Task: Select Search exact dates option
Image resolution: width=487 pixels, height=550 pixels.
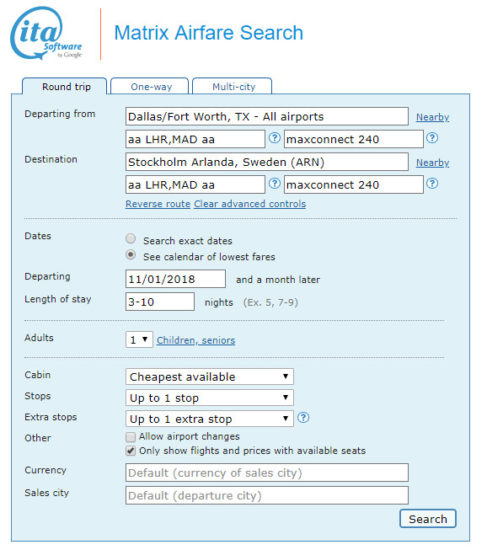Action: tap(131, 239)
